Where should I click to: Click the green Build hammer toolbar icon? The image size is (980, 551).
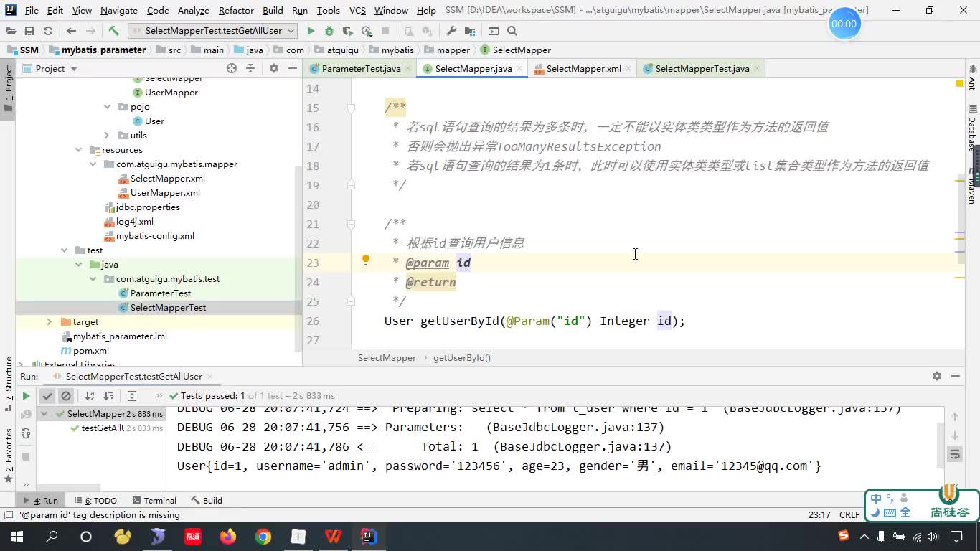pyautogui.click(x=113, y=31)
